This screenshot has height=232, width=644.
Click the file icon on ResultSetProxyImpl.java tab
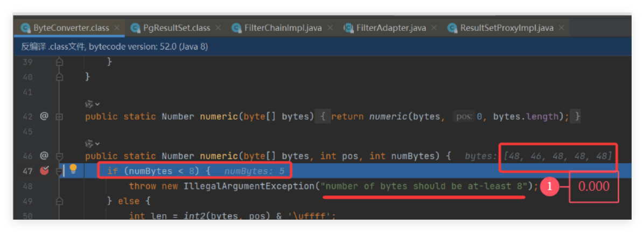point(453,28)
